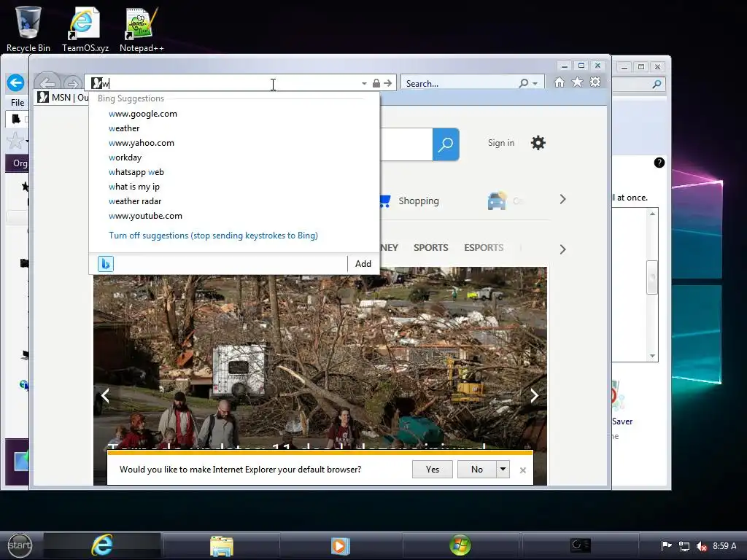Go to next slide in news carousel

535,395
